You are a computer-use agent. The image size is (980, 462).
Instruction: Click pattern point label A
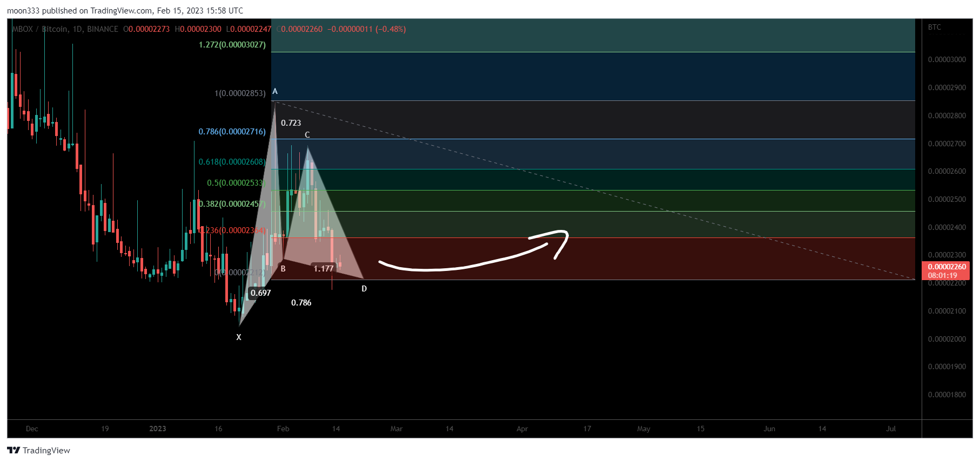click(275, 91)
